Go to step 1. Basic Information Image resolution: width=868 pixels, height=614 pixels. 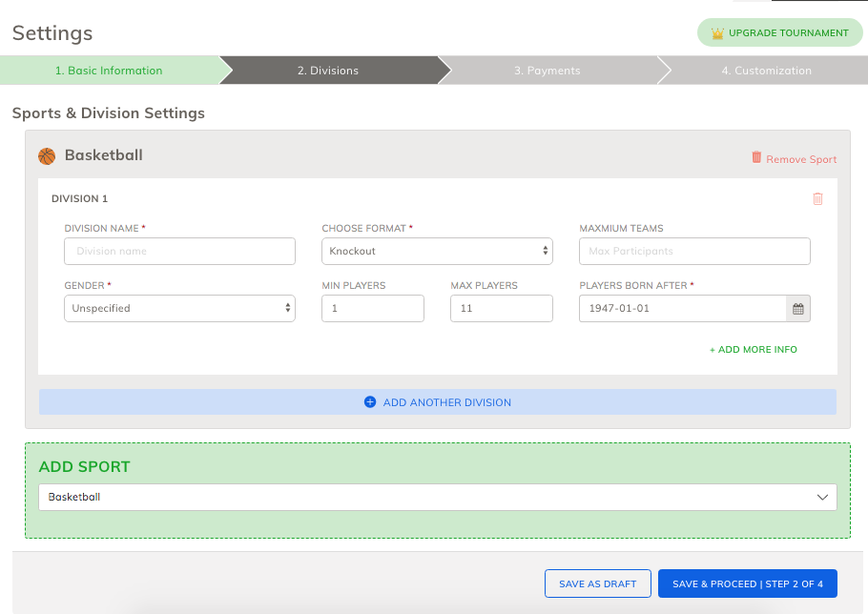(109, 71)
